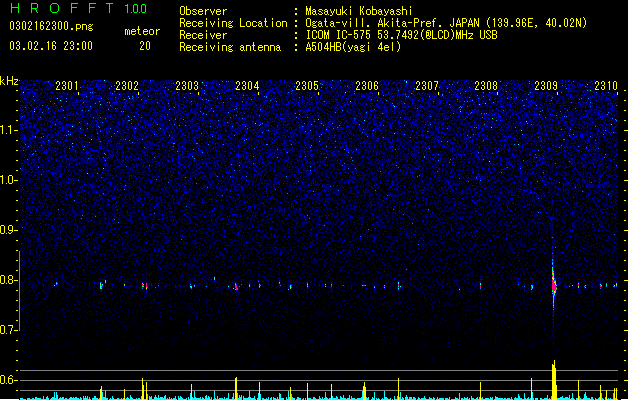629x400 pixels.
Task: Select the 1.1 kHz axis label
Action: (9, 130)
